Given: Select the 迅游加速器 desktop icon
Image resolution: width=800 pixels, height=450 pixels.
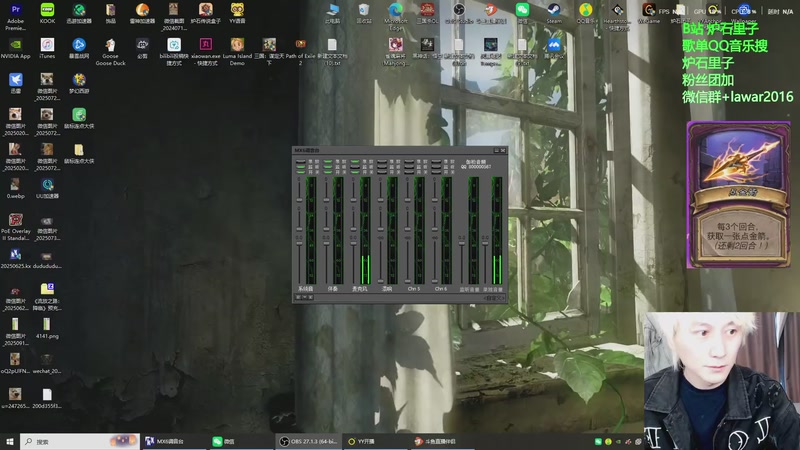Looking at the screenshot, I should 79,14.
